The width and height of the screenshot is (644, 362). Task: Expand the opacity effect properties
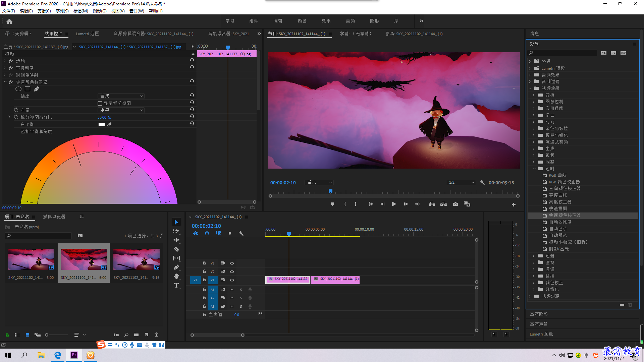click(5, 68)
